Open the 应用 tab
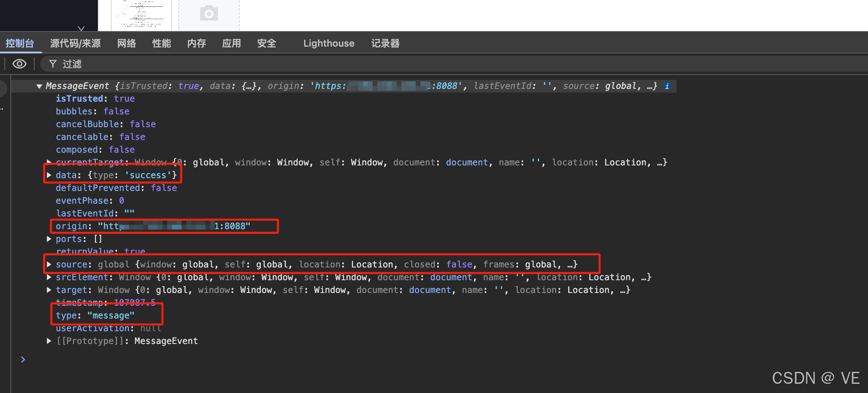 (x=232, y=43)
